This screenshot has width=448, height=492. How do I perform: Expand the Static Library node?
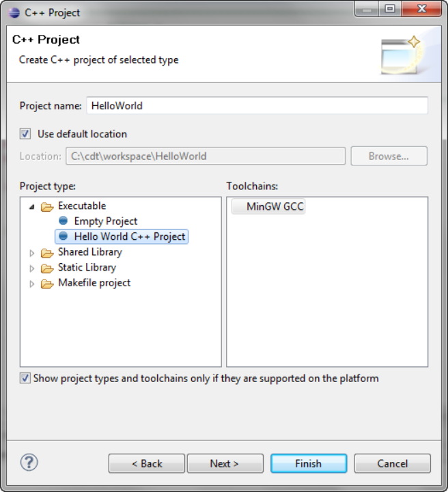point(32,268)
